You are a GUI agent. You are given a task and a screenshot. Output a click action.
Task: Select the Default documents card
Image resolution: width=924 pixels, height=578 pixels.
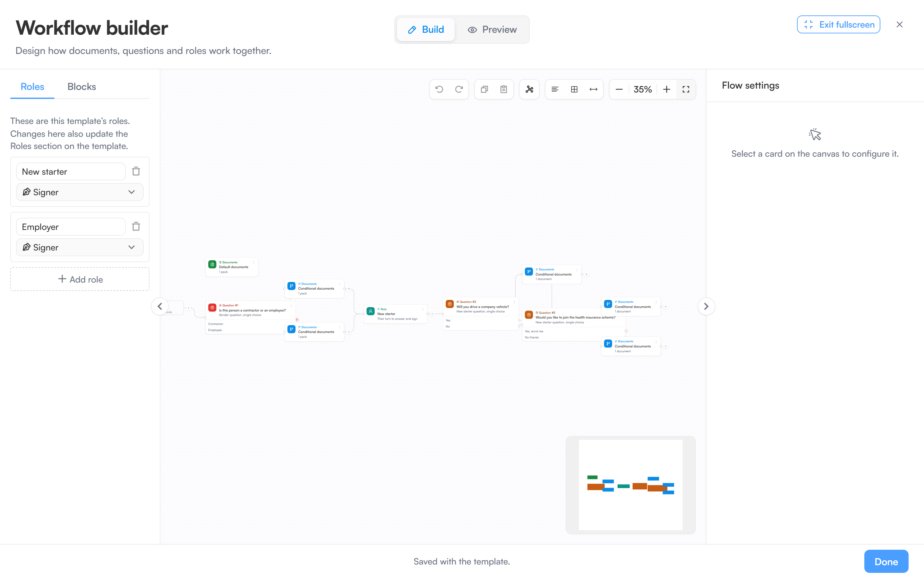pos(232,267)
